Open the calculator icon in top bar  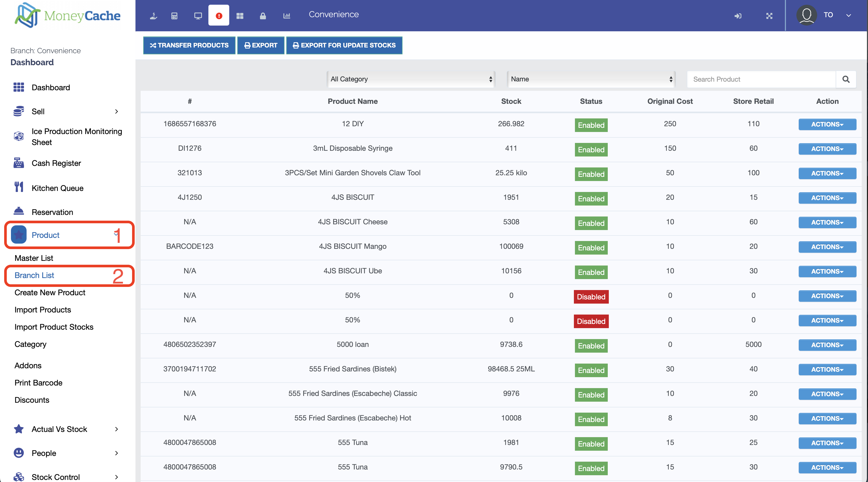pyautogui.click(x=174, y=15)
